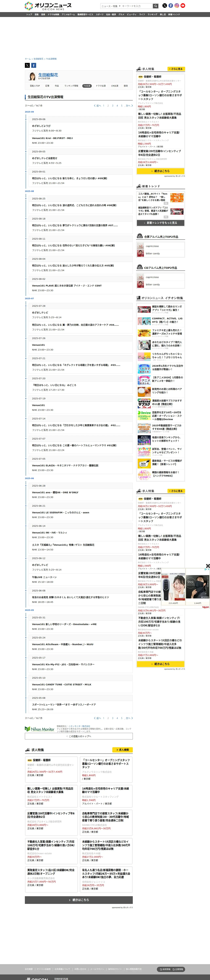The image size is (210, 980).
Task: Click the Nihon Monitor logo
Action: tap(40, 729)
